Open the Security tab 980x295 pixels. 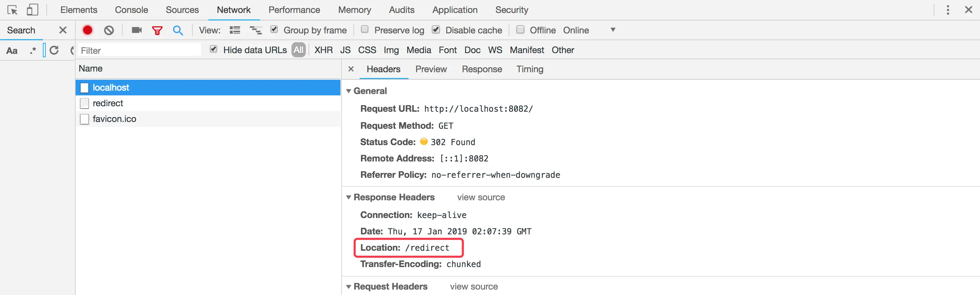click(512, 10)
